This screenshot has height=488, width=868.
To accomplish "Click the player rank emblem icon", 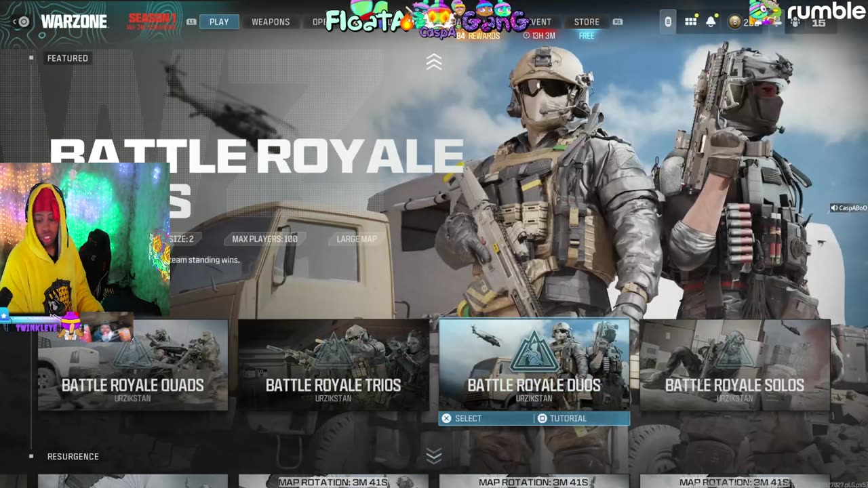I will tap(734, 22).
